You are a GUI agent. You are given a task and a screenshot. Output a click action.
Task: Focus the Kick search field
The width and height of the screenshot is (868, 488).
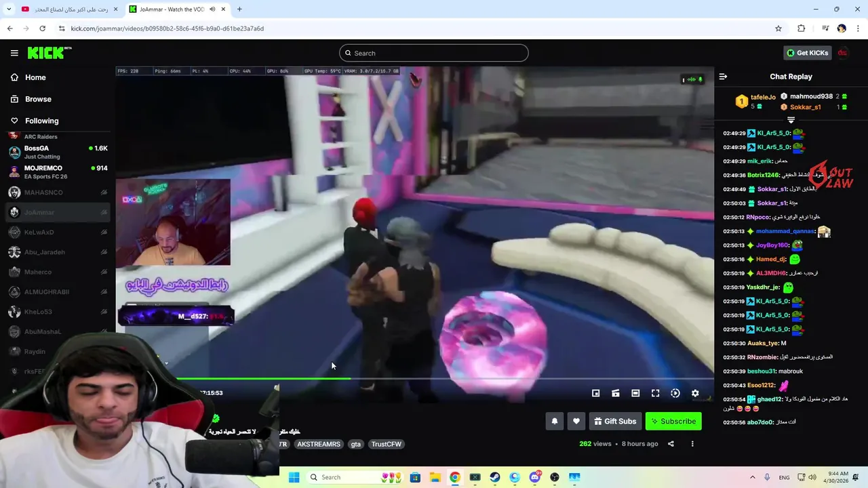(x=434, y=53)
